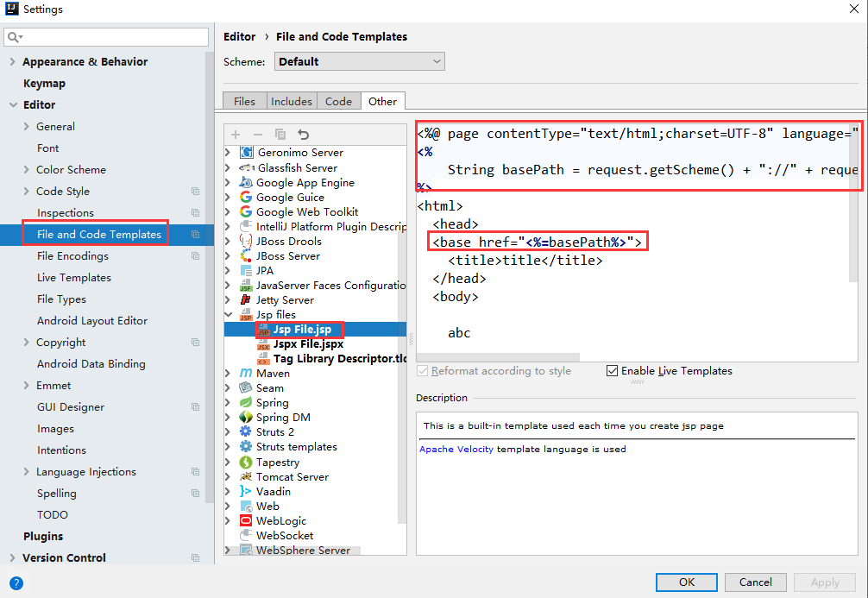Viewport: 868px width, 598px height.
Task: Select Jspx File.jspx template
Action: [308, 344]
